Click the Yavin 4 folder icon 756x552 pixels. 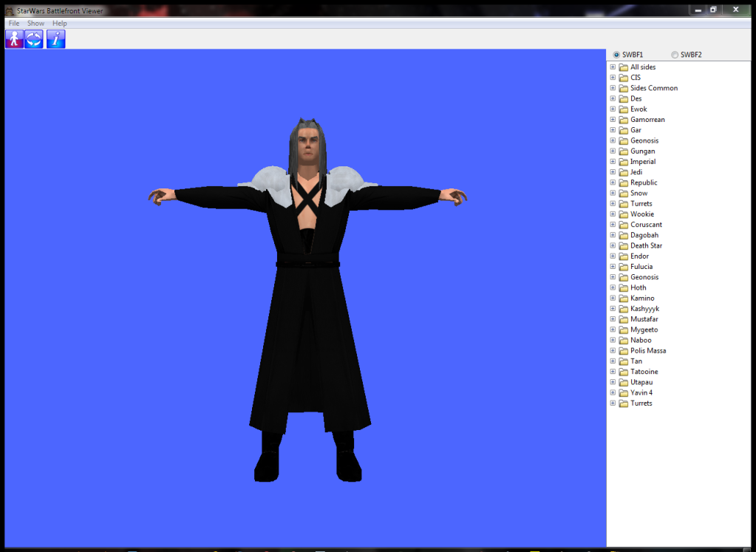(x=624, y=393)
